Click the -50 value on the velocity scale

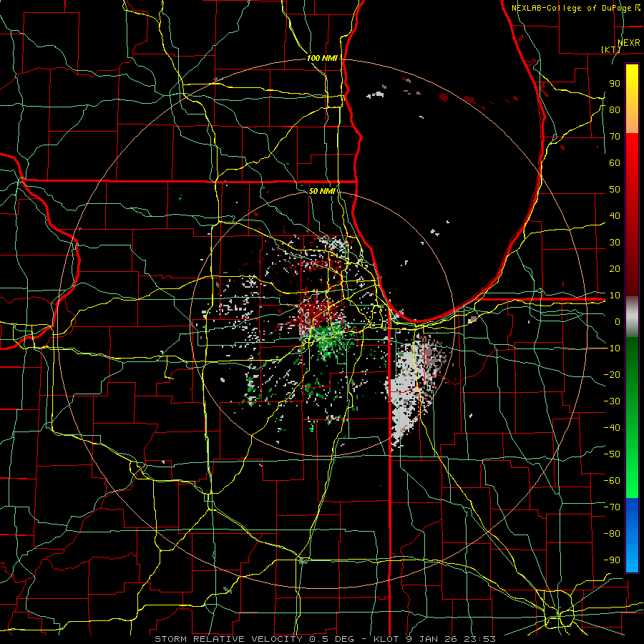tap(612, 454)
